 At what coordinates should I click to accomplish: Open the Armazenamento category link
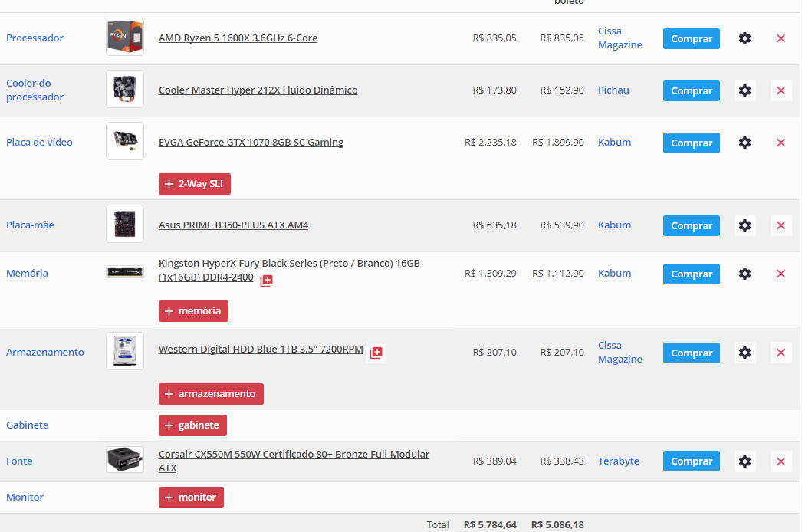pyautogui.click(x=45, y=352)
